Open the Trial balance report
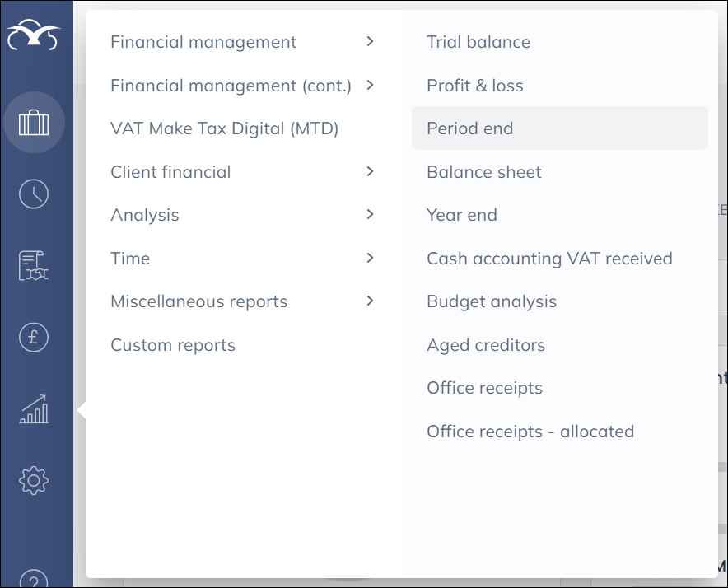 pos(478,42)
